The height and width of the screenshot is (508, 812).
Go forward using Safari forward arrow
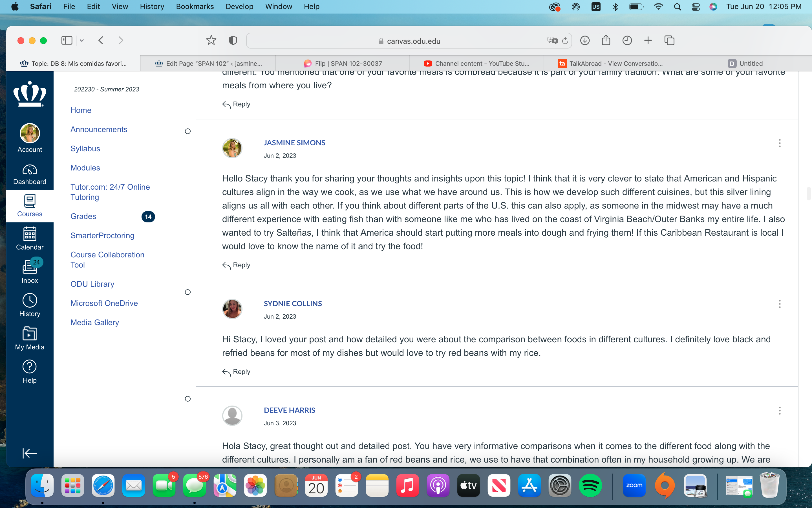tap(121, 41)
